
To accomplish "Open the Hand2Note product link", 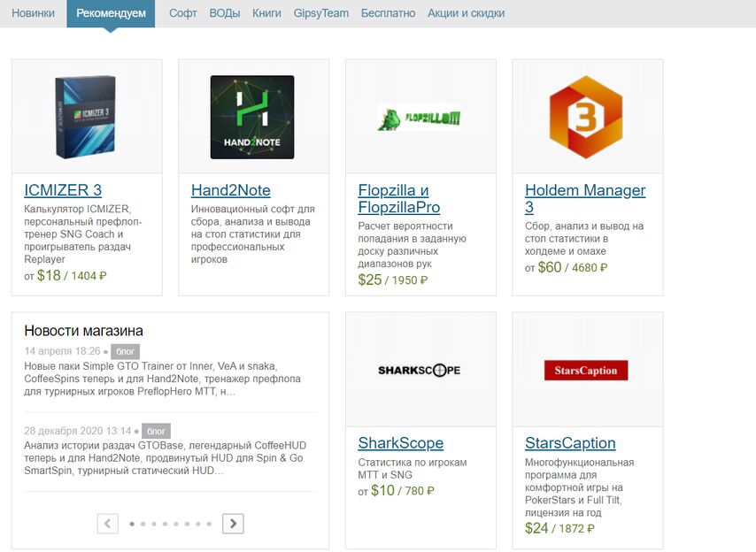I will point(230,190).
